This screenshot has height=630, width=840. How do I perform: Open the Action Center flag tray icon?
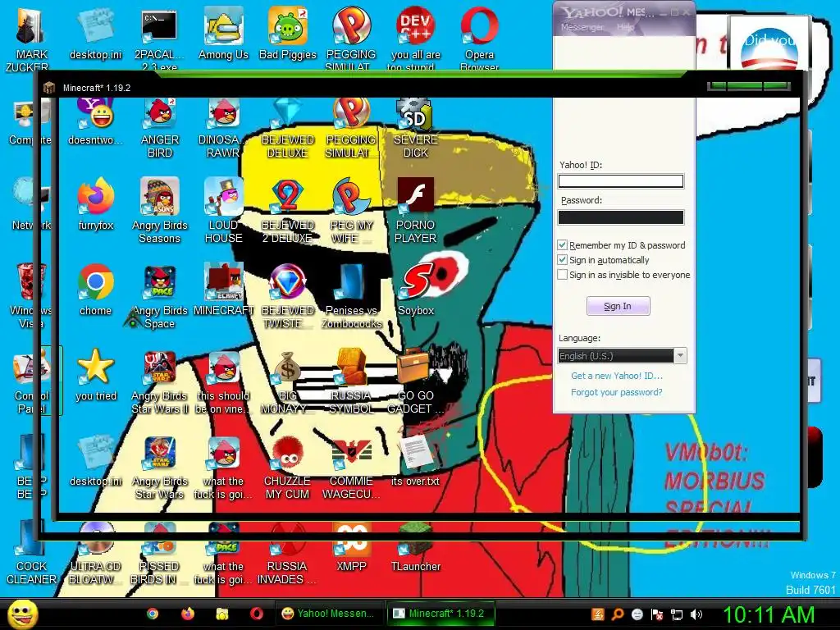pyautogui.click(x=657, y=614)
